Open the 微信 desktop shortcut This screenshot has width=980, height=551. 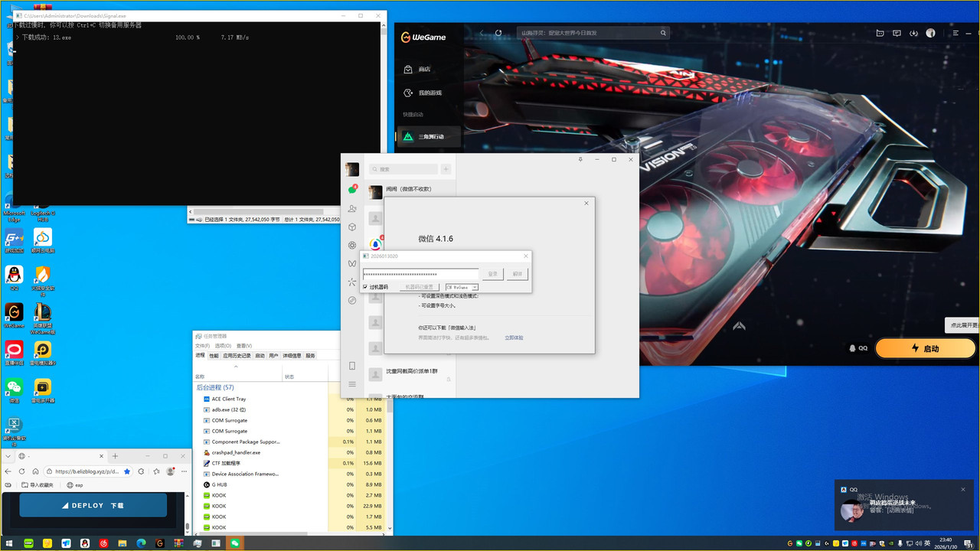14,390
